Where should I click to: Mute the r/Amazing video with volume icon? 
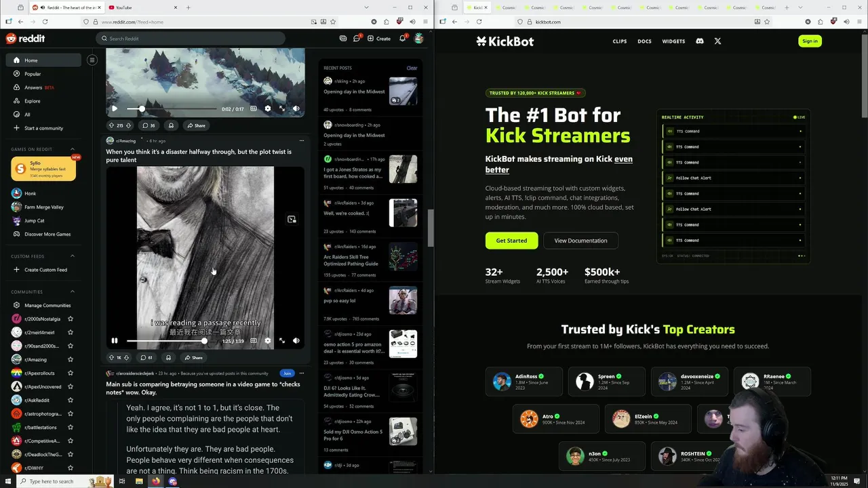pos(296,341)
